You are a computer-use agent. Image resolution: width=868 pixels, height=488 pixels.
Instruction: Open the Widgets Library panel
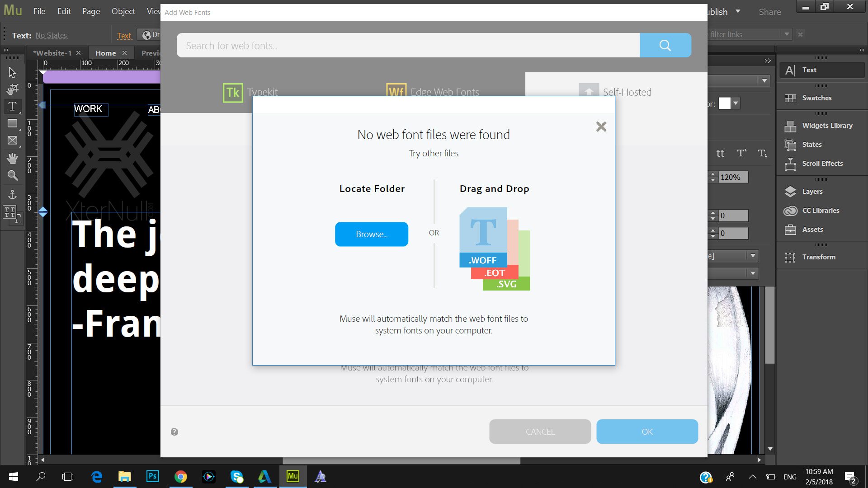[x=827, y=125]
